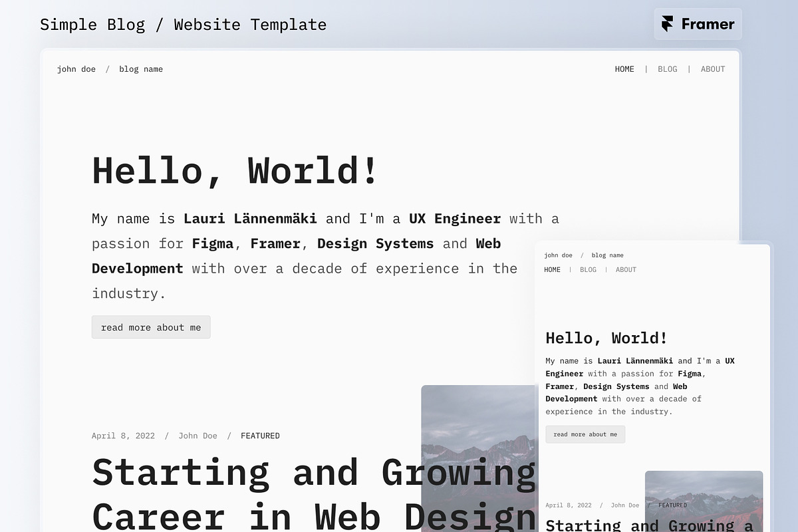Screen dimensions: 798x532
Task: Click FEATURED tag in desktop post meta
Action: (x=260, y=436)
